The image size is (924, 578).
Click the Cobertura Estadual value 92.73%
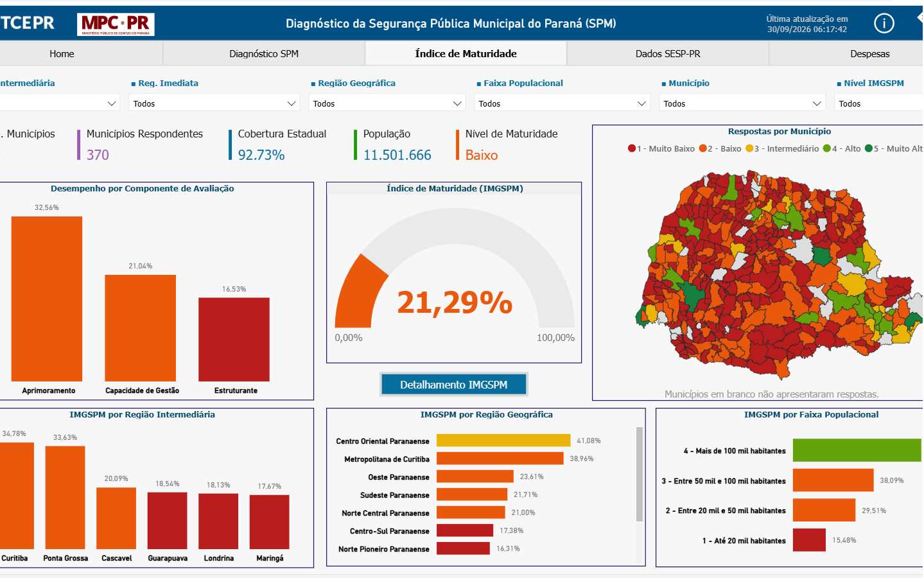tap(261, 155)
